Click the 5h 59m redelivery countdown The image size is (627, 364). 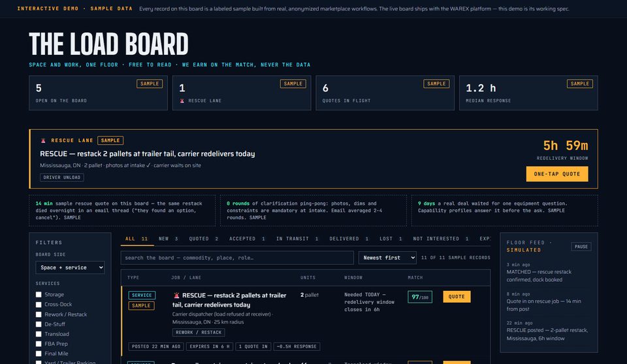[x=566, y=145]
